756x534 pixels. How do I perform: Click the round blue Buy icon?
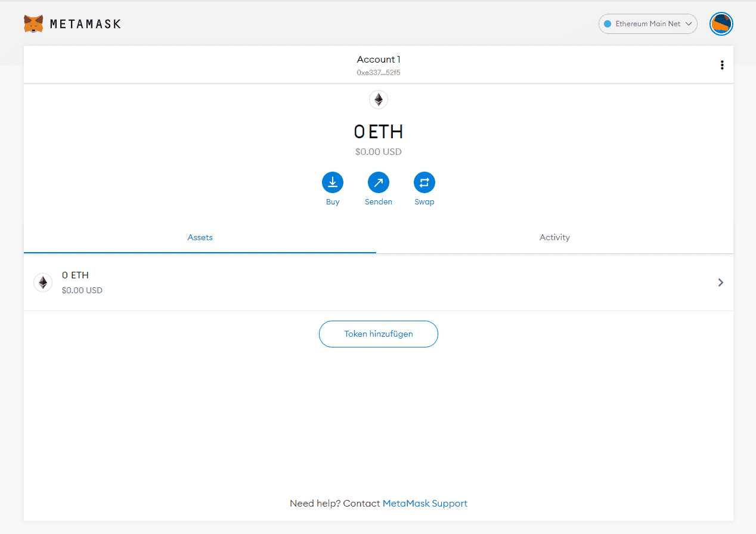click(x=333, y=182)
